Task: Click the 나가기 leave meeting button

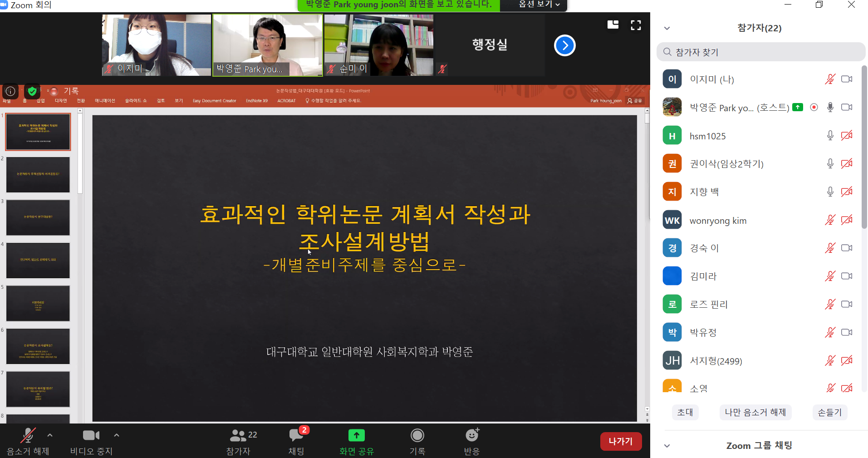Action: pos(620,441)
